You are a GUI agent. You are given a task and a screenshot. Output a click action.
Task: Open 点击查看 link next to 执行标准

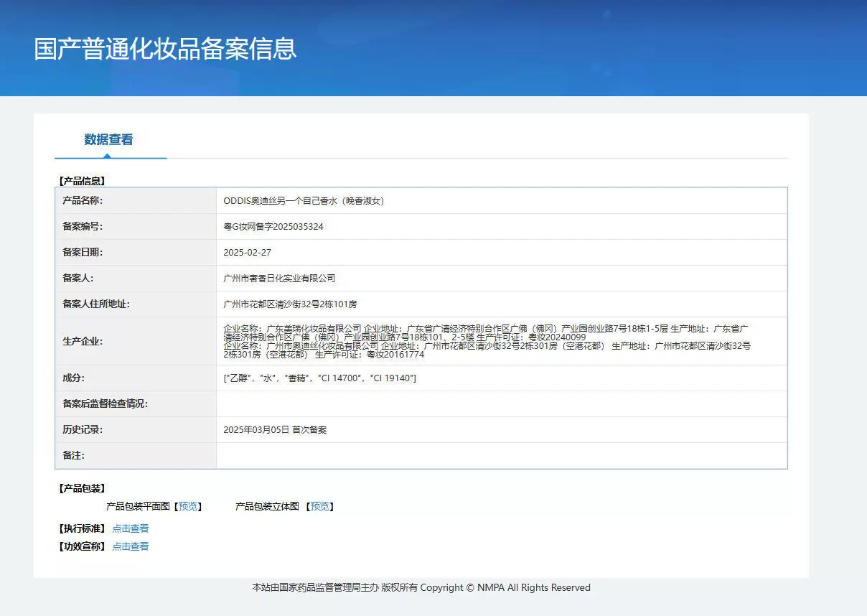(x=131, y=528)
